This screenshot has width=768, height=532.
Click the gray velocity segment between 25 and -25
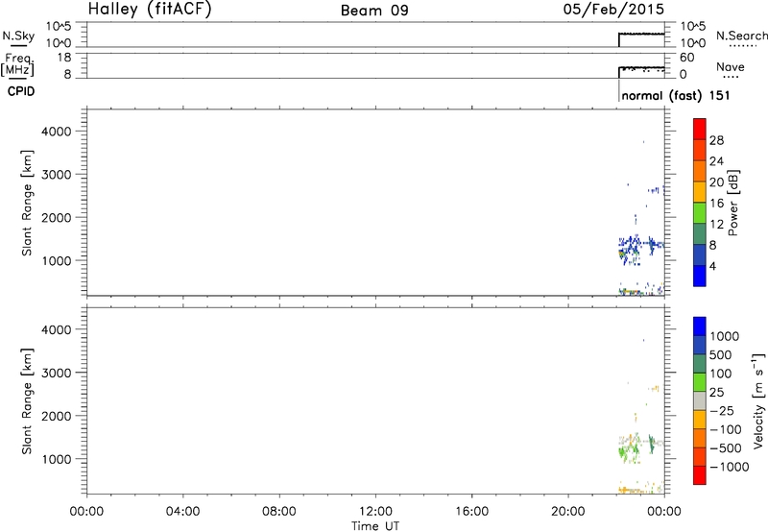[700, 400]
